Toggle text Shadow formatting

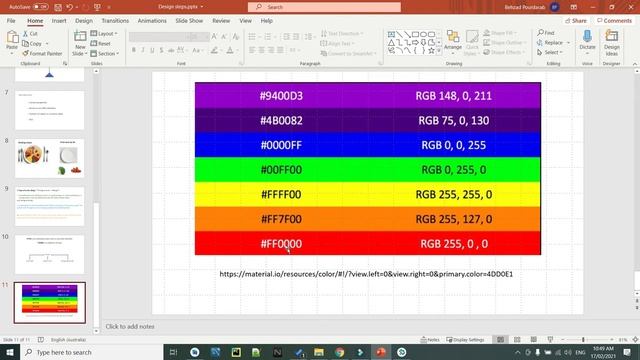click(162, 50)
